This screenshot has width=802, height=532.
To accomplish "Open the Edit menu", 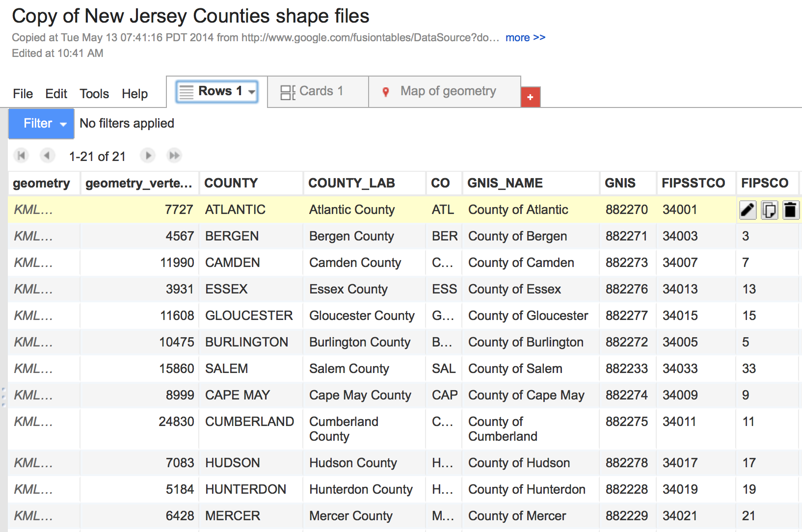I will point(56,94).
